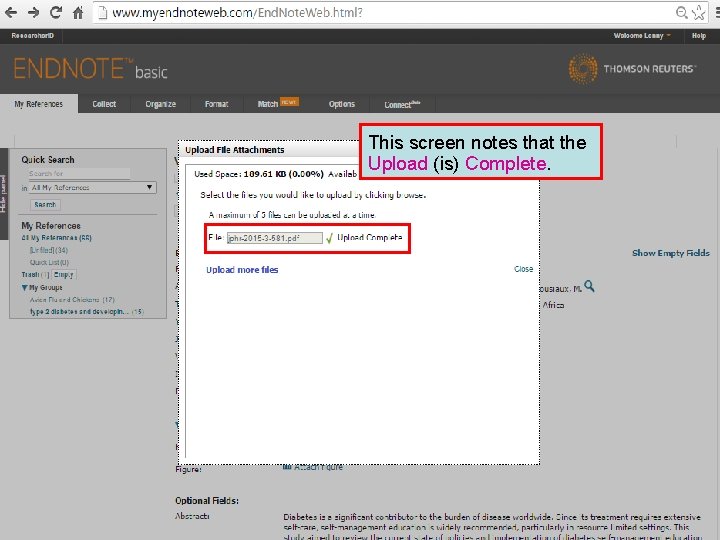Screen dimensions: 720x540
Task: Click the zoom magnifier icon in address bar
Action: (682, 13)
